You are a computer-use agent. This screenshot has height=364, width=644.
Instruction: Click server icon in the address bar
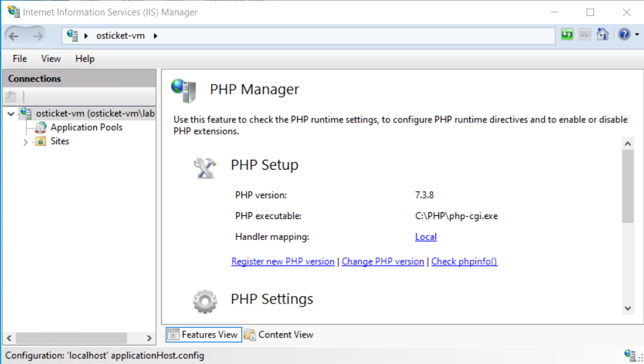click(x=72, y=36)
